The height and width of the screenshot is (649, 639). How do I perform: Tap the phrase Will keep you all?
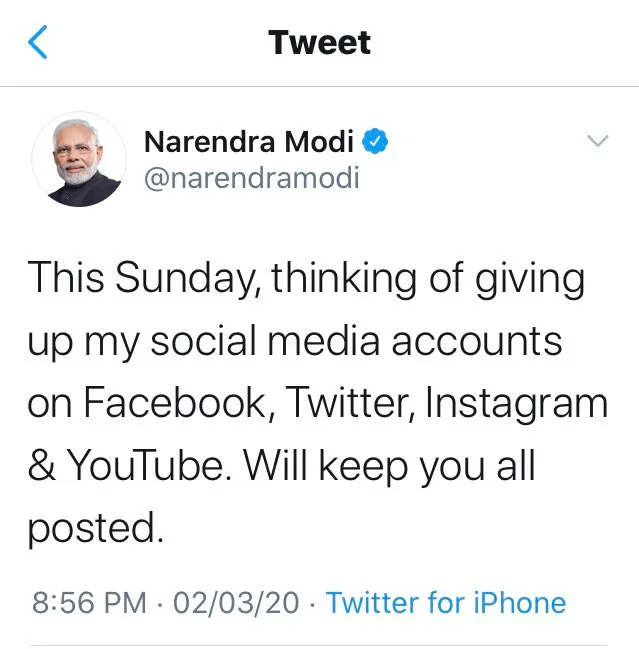coord(389,467)
